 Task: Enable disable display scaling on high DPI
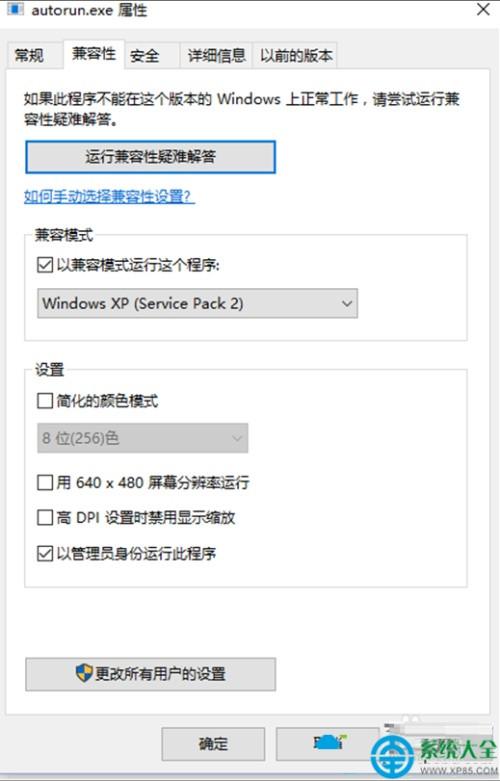tap(45, 518)
